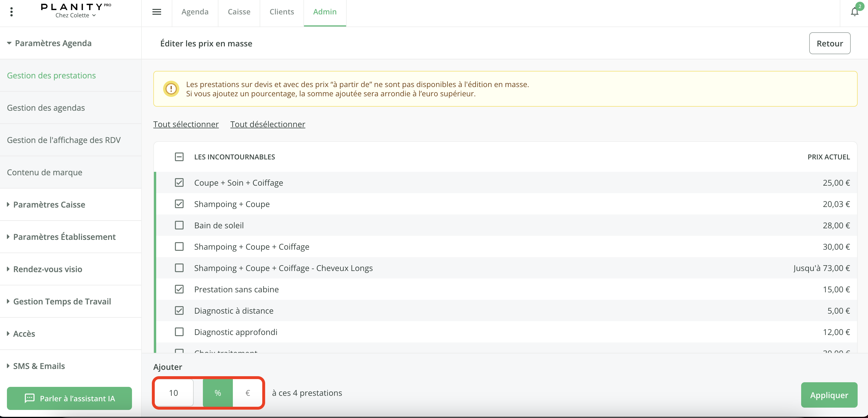Viewport: 868px width, 418px height.
Task: Click chat icon in assistant IA button
Action: (x=30, y=398)
